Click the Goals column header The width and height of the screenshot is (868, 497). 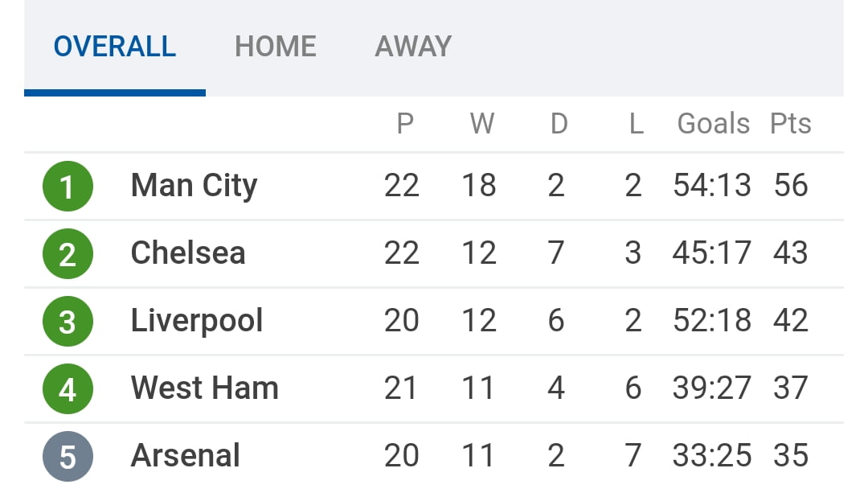[714, 124]
